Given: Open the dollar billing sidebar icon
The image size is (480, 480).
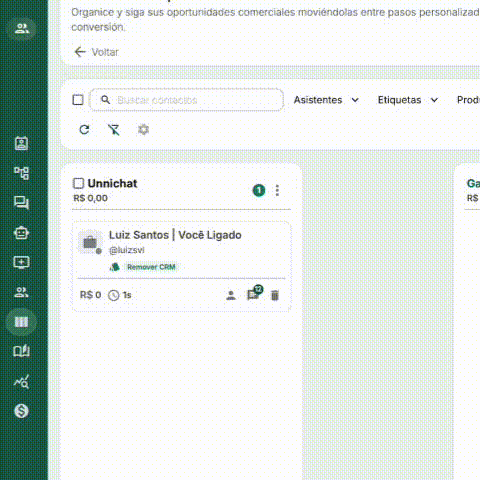Looking at the screenshot, I should pyautogui.click(x=21, y=411).
